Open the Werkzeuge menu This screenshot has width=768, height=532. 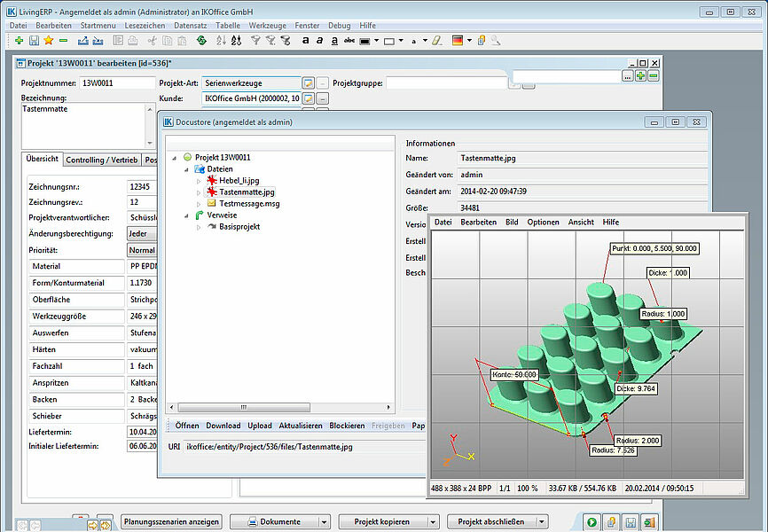268,26
